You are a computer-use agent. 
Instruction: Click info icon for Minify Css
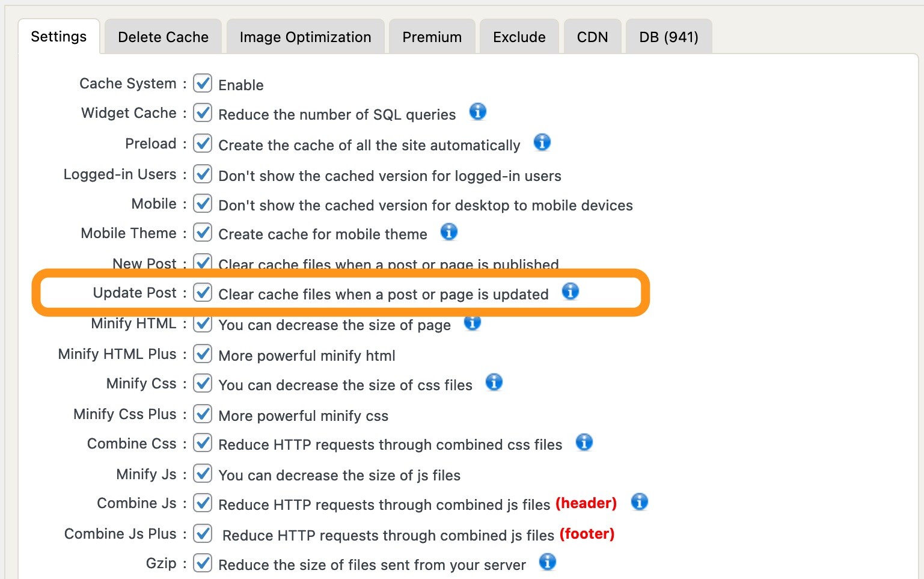click(x=494, y=382)
